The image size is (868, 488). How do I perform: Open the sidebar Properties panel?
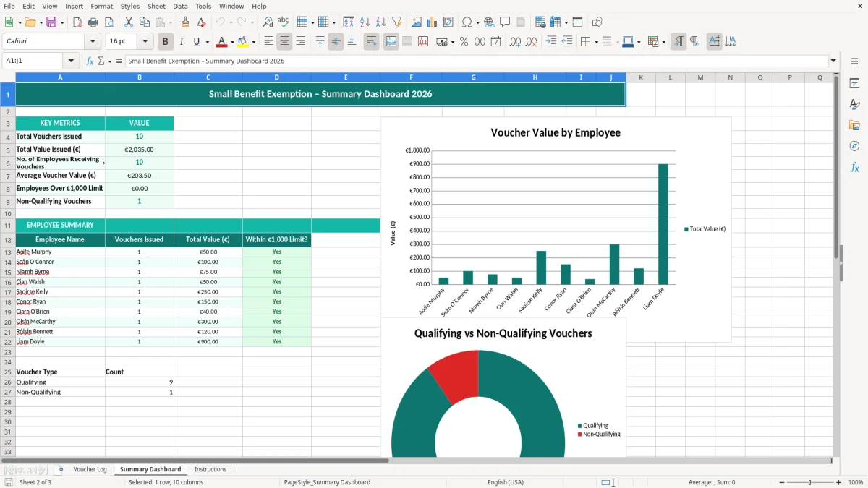(x=854, y=84)
